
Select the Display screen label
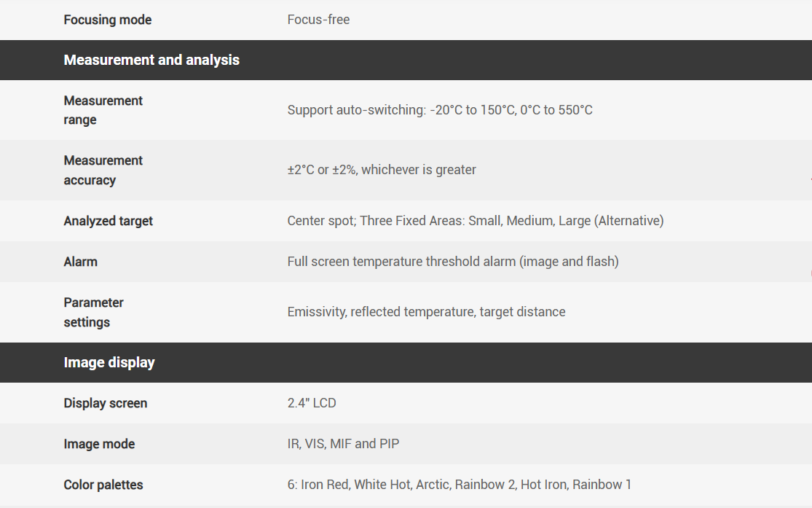click(106, 403)
